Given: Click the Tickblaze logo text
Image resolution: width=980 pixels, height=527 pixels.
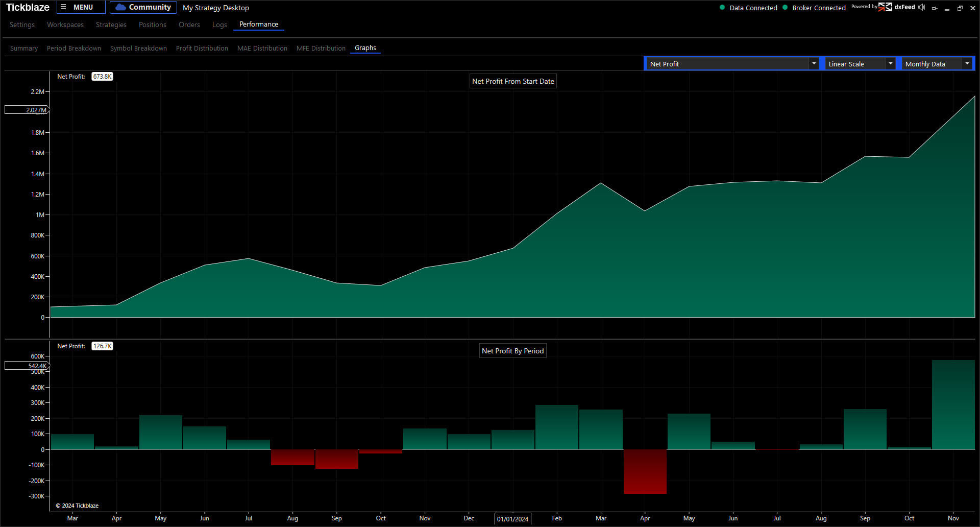Looking at the screenshot, I should pos(28,7).
